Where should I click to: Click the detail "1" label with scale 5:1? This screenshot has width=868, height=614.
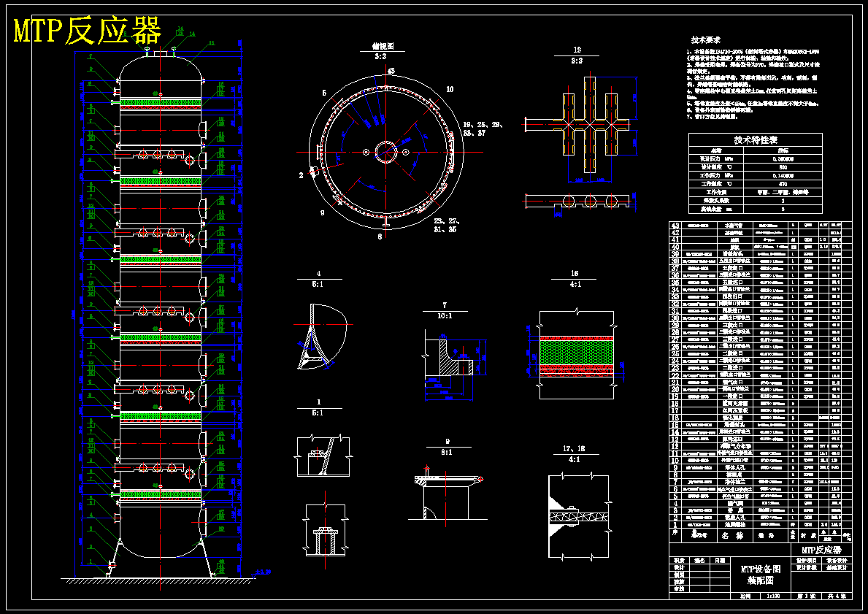319,402
